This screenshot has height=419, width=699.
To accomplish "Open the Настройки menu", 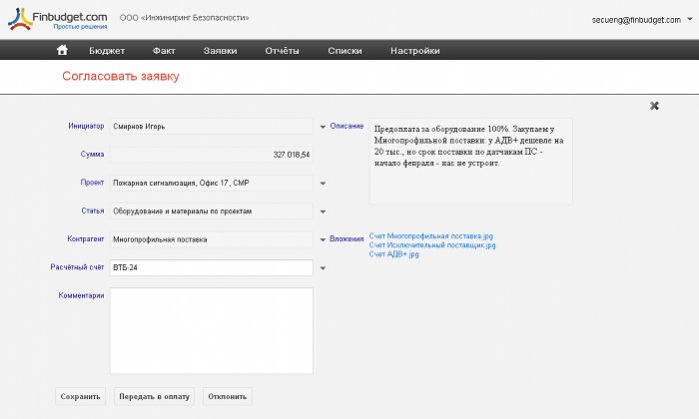I will (x=415, y=50).
